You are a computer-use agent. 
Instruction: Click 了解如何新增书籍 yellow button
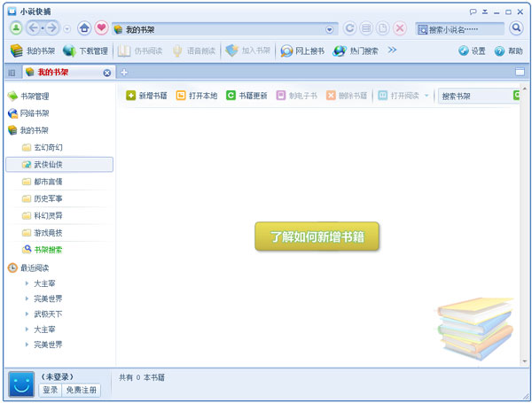(317, 236)
